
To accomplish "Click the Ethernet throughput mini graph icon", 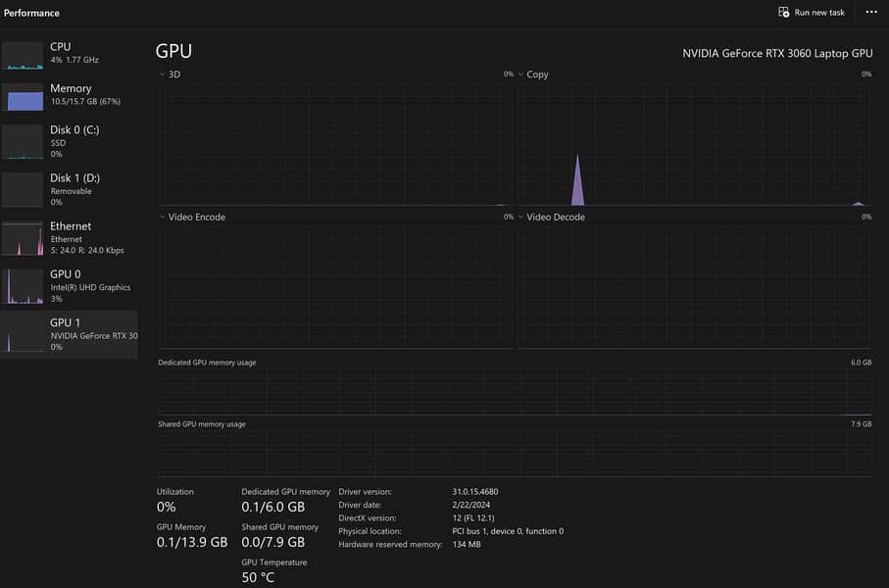I will click(23, 238).
